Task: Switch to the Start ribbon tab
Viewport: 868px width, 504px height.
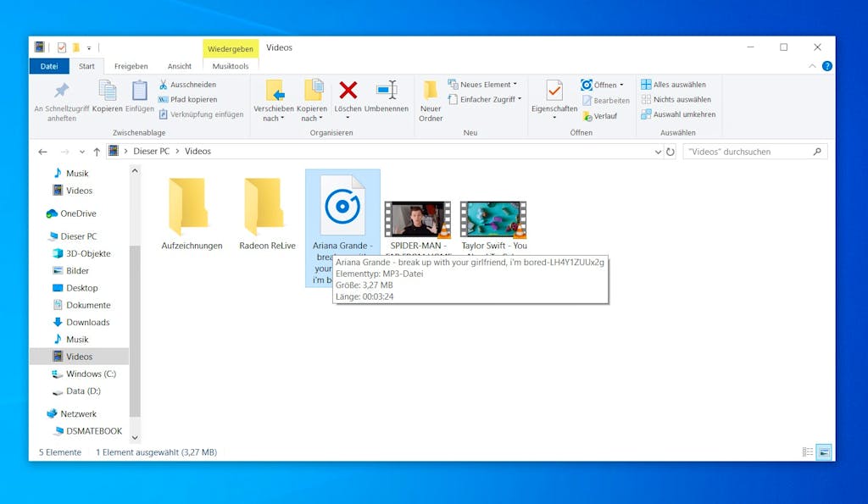Action: (x=86, y=66)
